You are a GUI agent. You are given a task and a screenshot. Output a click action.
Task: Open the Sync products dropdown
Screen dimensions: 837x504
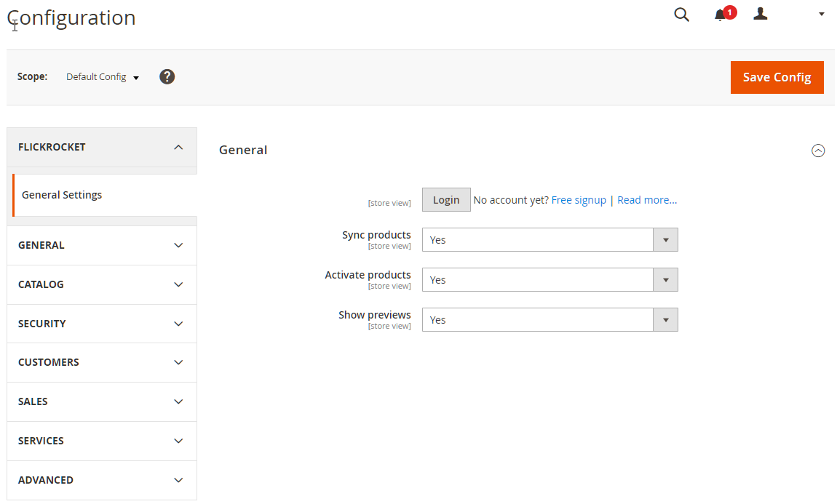point(550,240)
